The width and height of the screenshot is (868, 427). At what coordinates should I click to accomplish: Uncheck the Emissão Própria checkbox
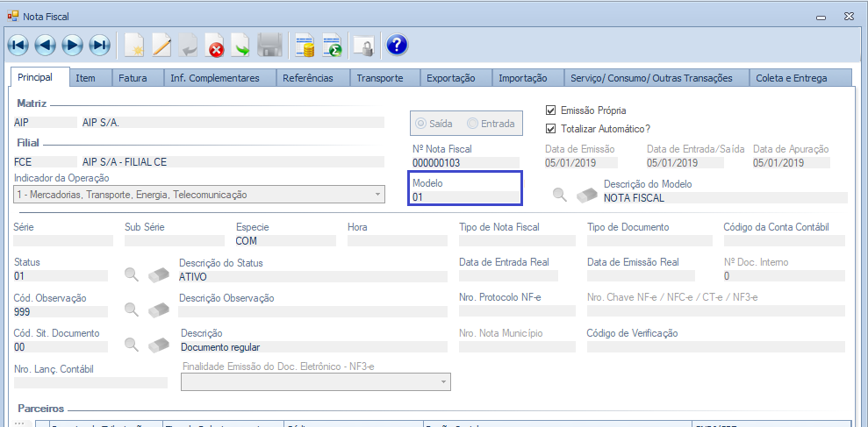pos(551,110)
